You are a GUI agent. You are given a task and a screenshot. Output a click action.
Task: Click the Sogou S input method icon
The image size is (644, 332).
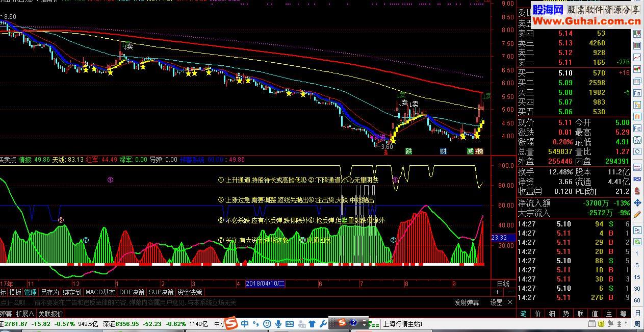[x=232, y=324]
